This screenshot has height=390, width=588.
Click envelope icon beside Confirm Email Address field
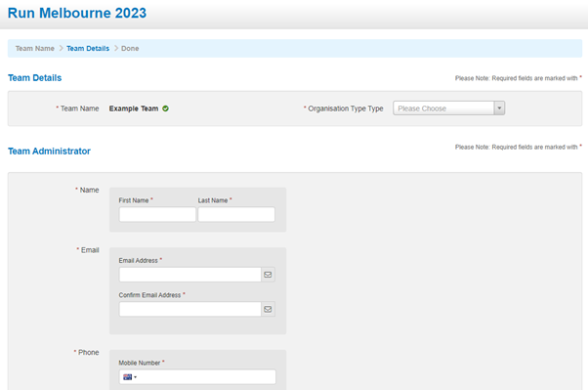[268, 309]
